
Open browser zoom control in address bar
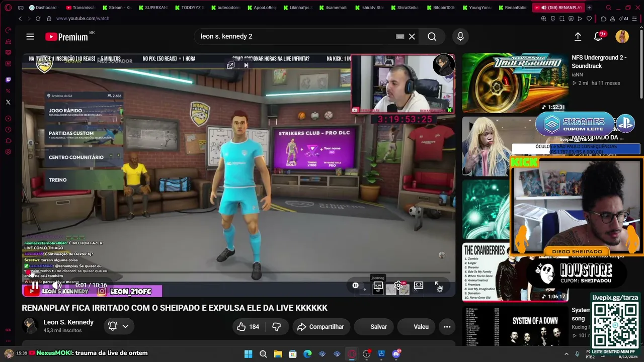click(x=544, y=19)
